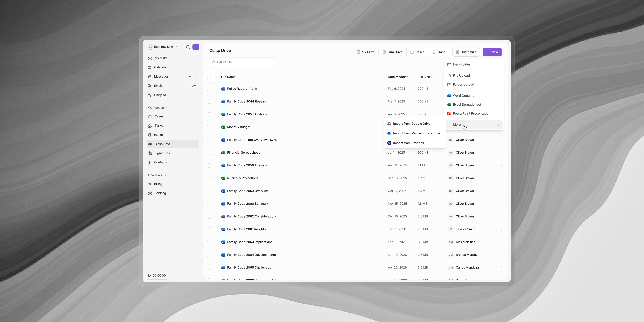
Task: Go to Banking in sidebar
Action: (160, 193)
